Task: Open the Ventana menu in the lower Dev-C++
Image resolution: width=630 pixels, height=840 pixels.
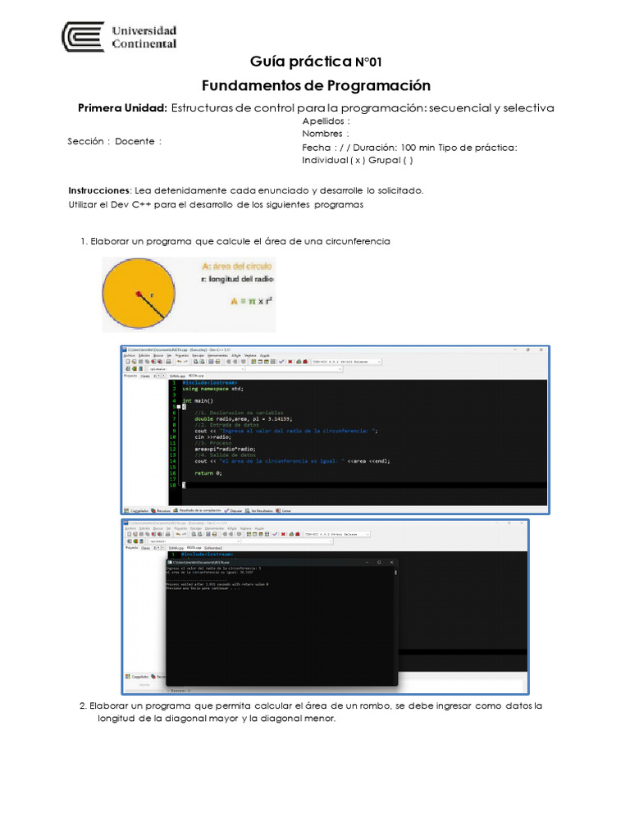Action: click(x=245, y=528)
